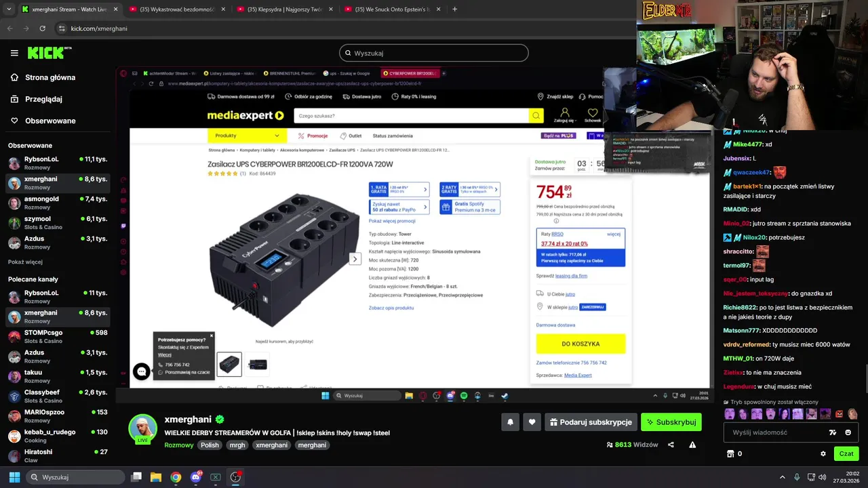Click the first purple emote in chat emote row

pos(729,414)
